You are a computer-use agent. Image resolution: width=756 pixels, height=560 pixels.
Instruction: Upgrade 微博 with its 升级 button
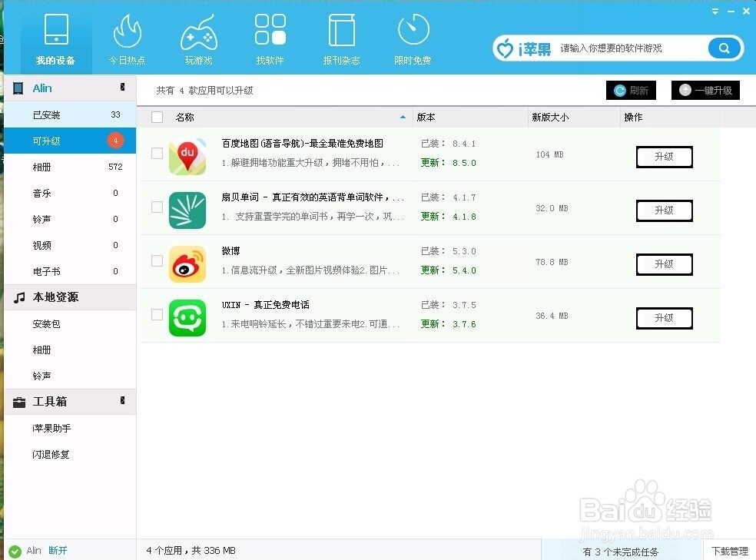(665, 264)
